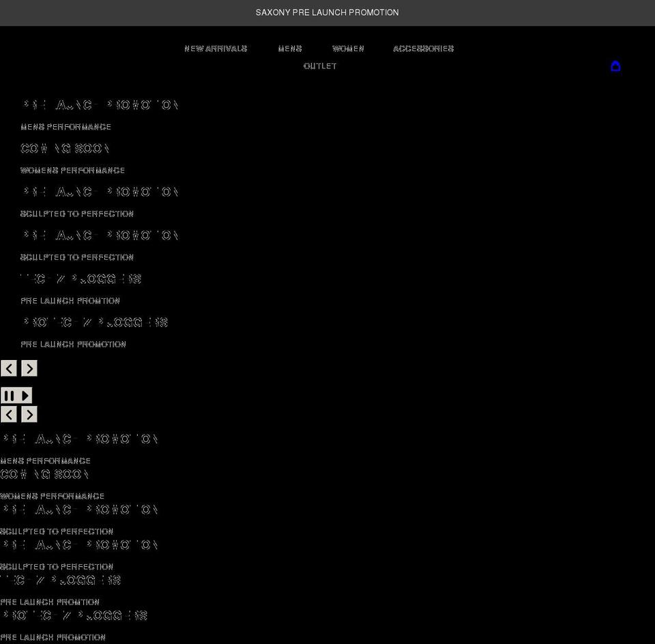Click the COMING SOON heading in the indented upper list
The width and height of the screenshot is (655, 644).
coord(65,148)
